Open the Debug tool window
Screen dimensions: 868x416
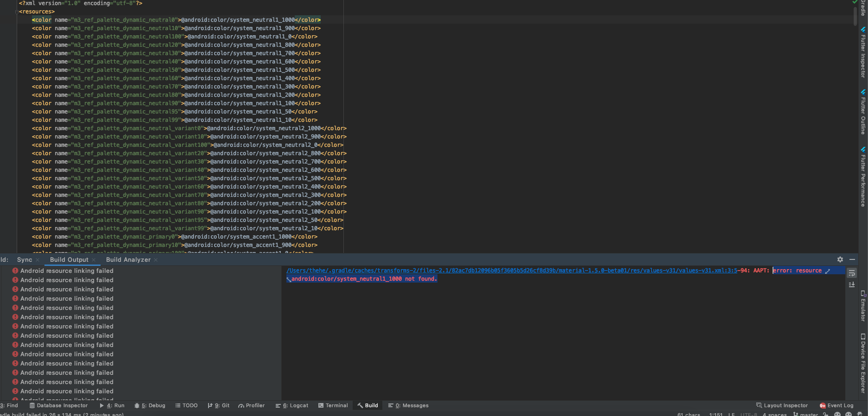pyautogui.click(x=150, y=405)
